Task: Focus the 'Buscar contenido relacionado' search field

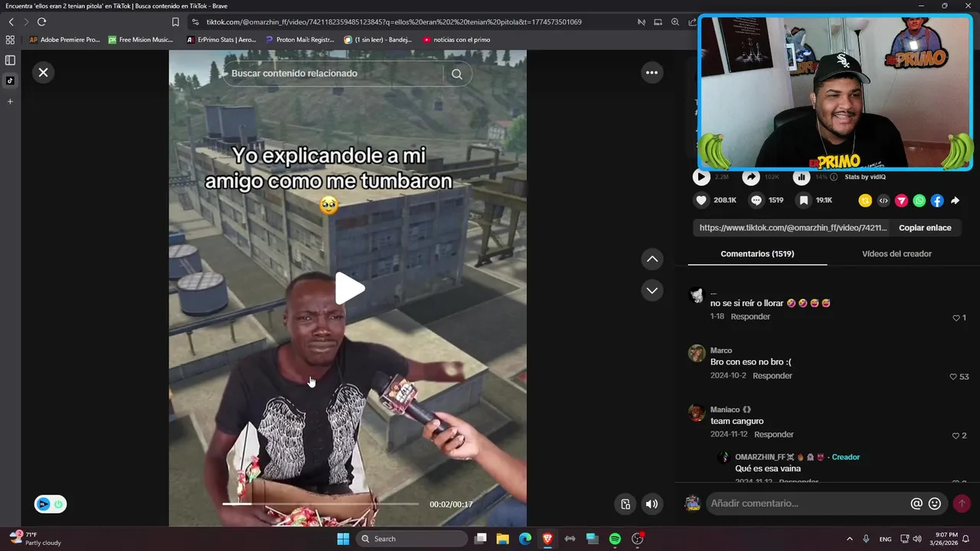Action: pyautogui.click(x=335, y=73)
